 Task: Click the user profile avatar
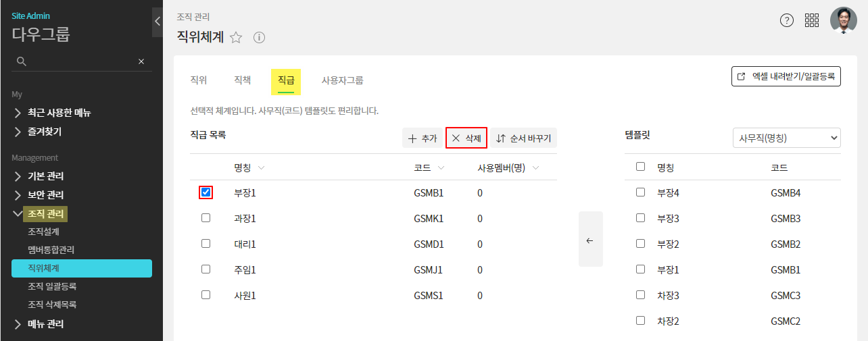click(x=843, y=20)
